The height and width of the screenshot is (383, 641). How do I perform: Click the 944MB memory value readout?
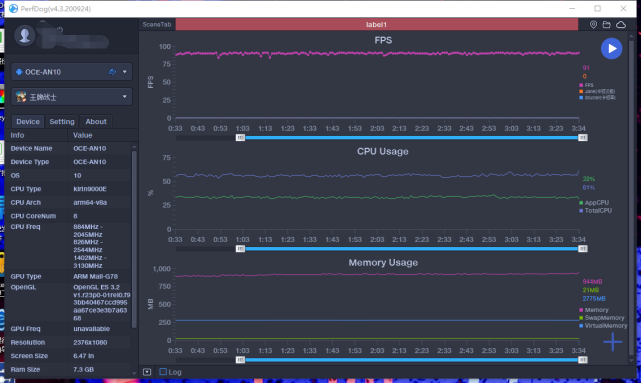[592, 282]
